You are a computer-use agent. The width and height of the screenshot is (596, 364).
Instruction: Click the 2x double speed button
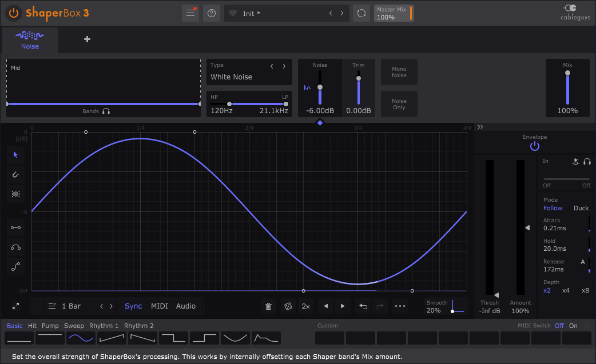pyautogui.click(x=306, y=306)
